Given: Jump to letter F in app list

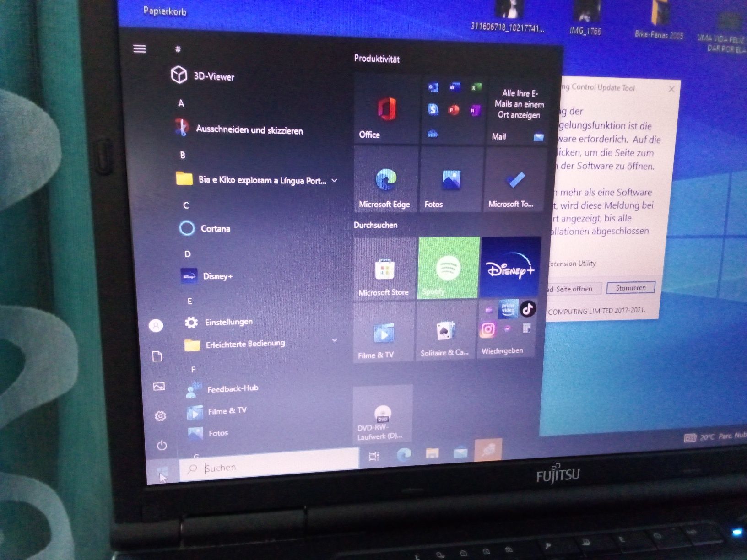Looking at the screenshot, I should [x=193, y=369].
